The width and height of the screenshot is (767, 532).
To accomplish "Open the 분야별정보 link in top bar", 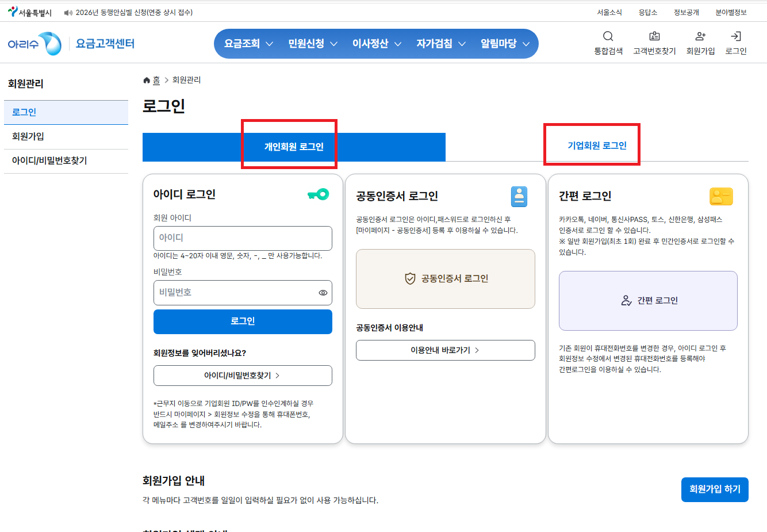I will (731, 13).
